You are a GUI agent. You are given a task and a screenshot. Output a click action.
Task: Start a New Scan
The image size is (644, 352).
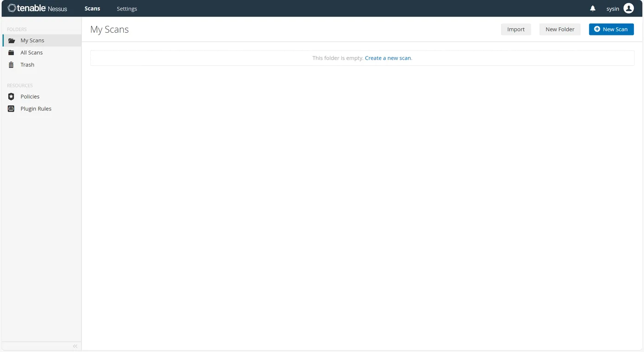[611, 29]
